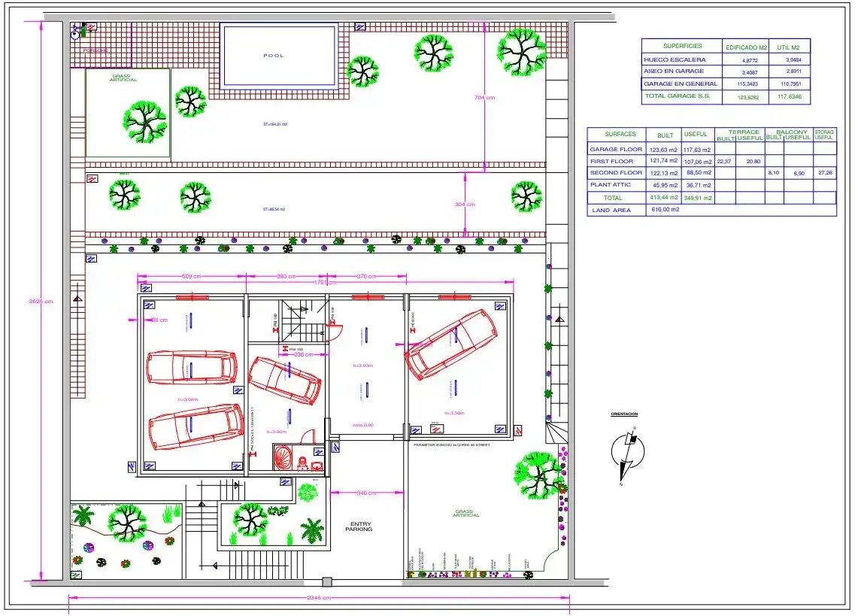The height and width of the screenshot is (616, 858).
Task: Click the LAND AREA row label
Action: (611, 211)
